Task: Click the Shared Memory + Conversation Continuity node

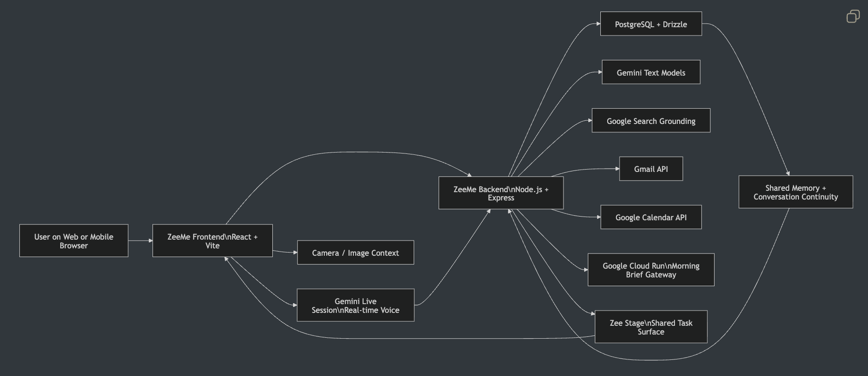Action: coord(796,192)
